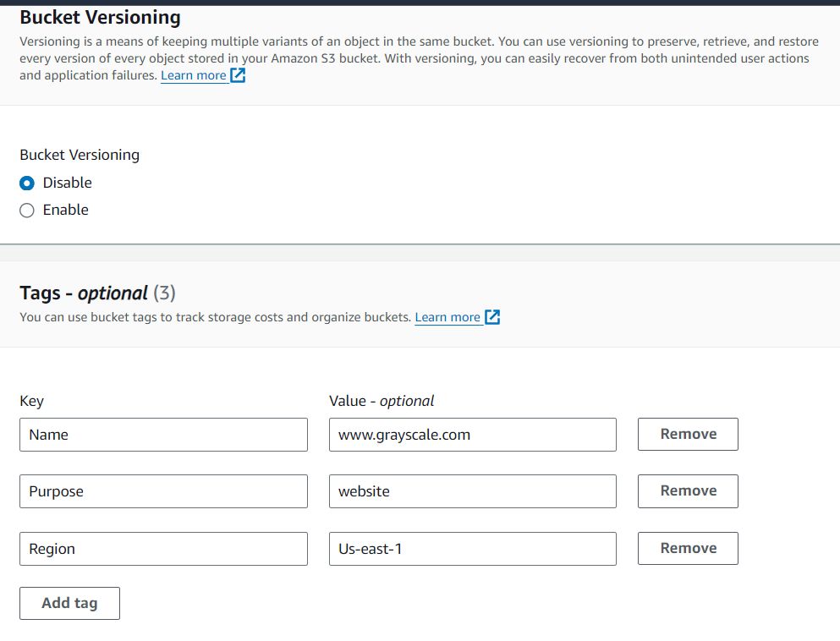The image size is (840, 641).
Task: Select the Disable versioning radio button
Action: [27, 184]
